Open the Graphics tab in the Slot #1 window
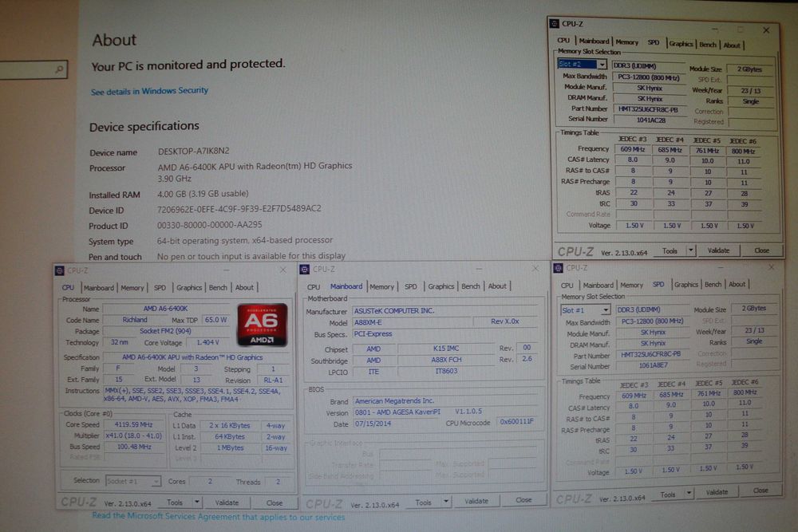The height and width of the screenshot is (532, 798). (685, 285)
